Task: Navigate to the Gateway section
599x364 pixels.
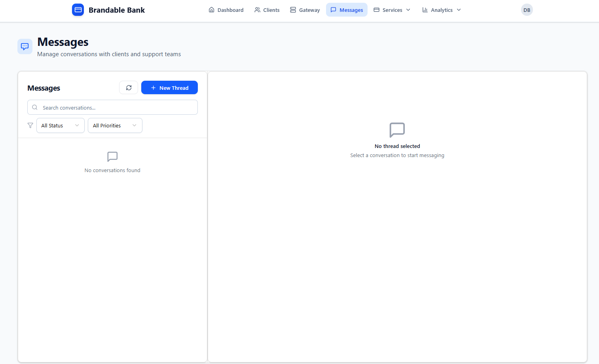Action: (305, 10)
